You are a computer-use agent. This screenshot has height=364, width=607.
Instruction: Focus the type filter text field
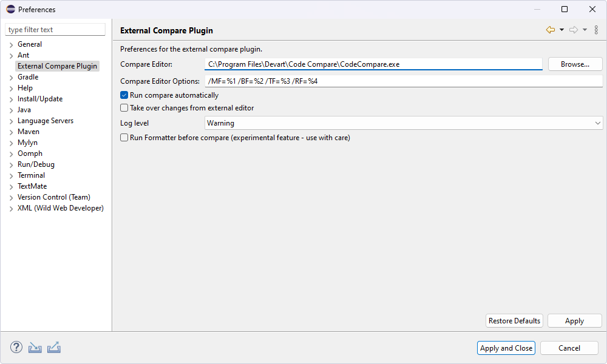tap(55, 30)
